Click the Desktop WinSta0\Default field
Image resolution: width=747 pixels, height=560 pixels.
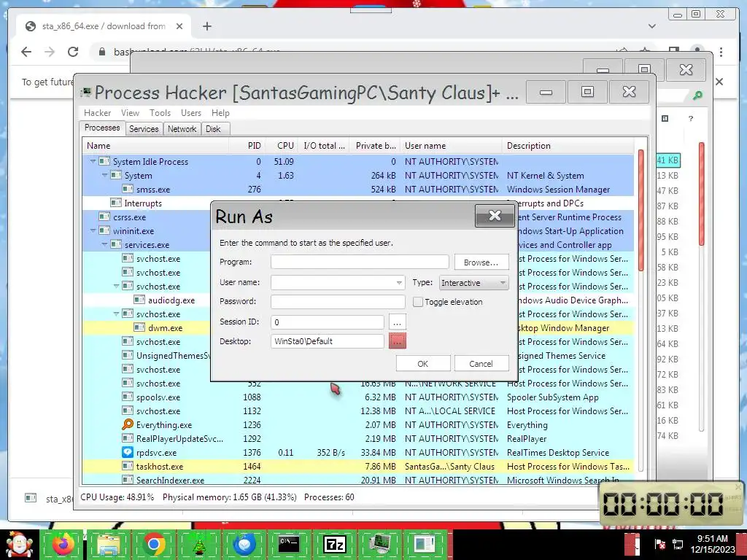[x=328, y=341]
